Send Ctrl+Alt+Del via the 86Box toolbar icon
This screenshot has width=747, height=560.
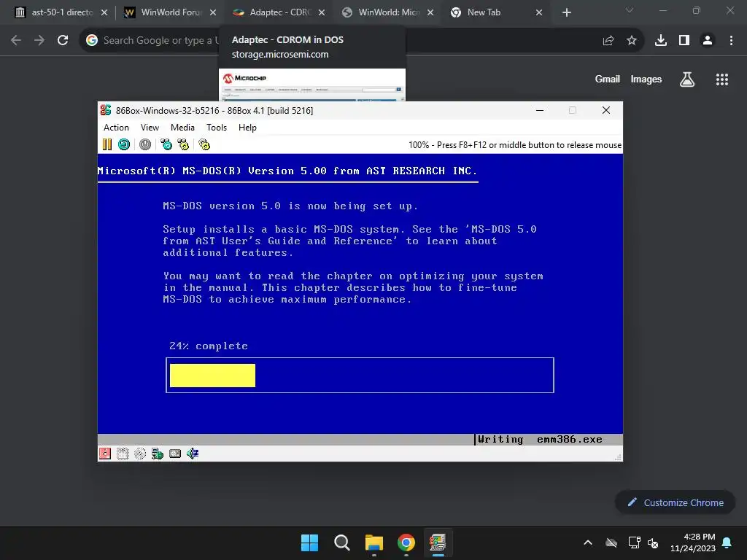[x=166, y=144]
